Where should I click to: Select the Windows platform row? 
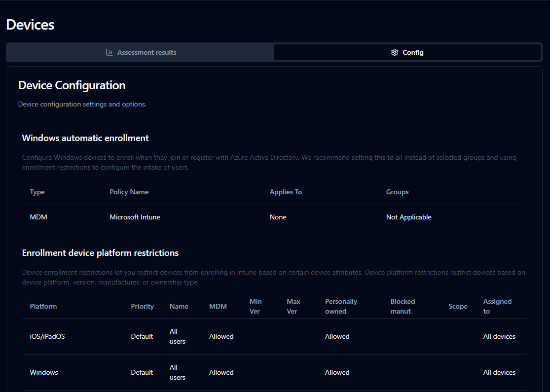click(x=44, y=372)
